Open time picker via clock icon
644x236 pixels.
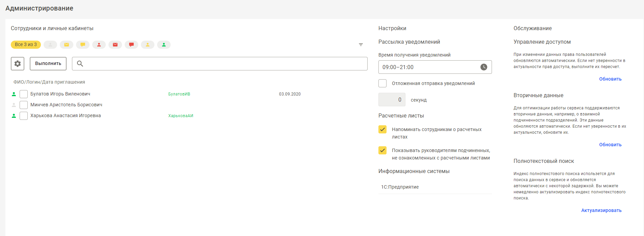click(484, 67)
